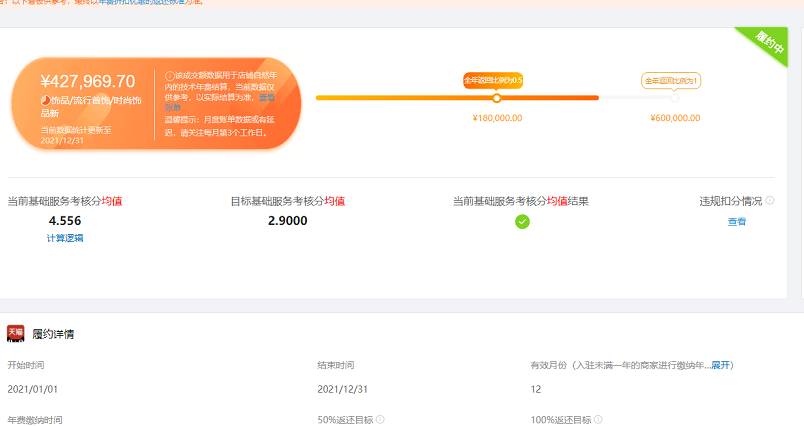The width and height of the screenshot is (804, 426).
Task: Click the info icon beside 100%返还目标
Action: (x=598, y=419)
